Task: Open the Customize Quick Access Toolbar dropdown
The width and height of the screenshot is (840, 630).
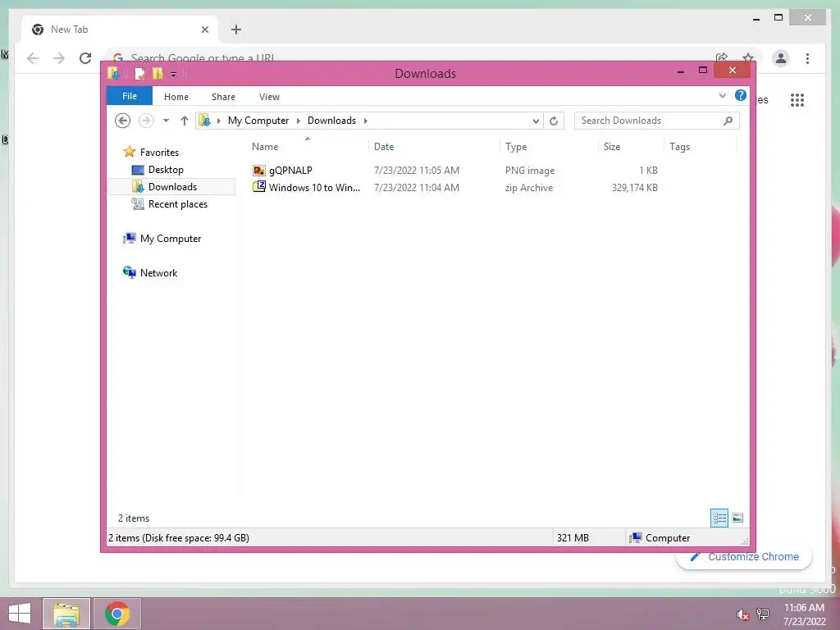Action: tap(174, 74)
